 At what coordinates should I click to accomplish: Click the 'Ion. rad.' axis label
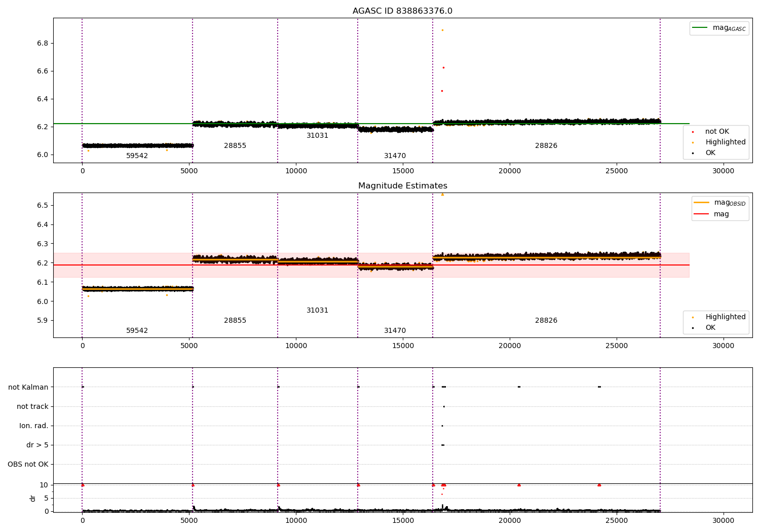tap(34, 426)
